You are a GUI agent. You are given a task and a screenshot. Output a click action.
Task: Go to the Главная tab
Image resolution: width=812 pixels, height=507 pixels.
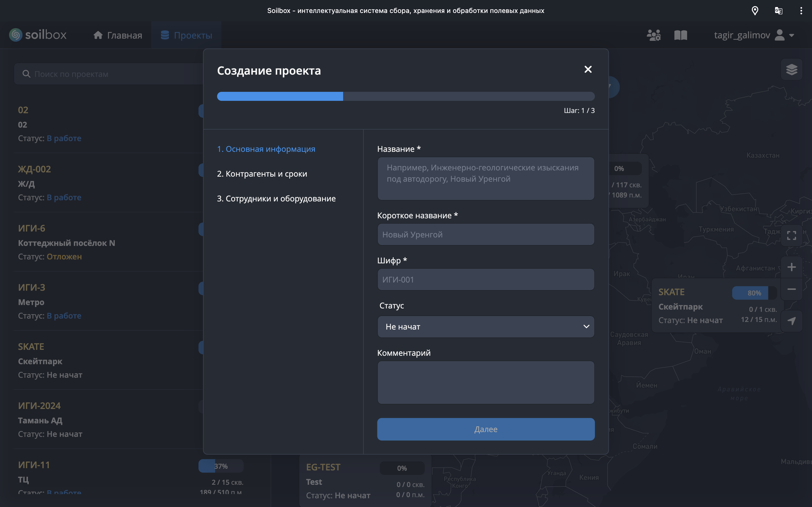coord(118,35)
